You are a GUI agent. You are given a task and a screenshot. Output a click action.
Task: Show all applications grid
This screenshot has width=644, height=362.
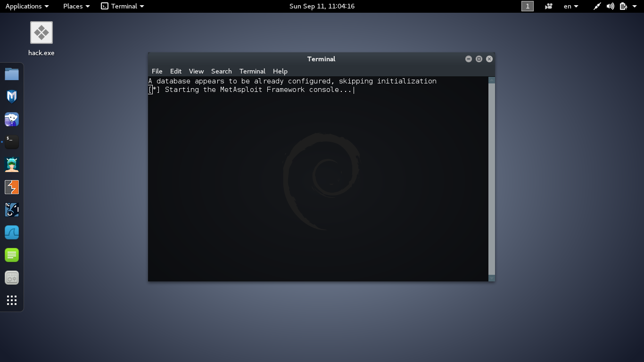[x=12, y=300]
